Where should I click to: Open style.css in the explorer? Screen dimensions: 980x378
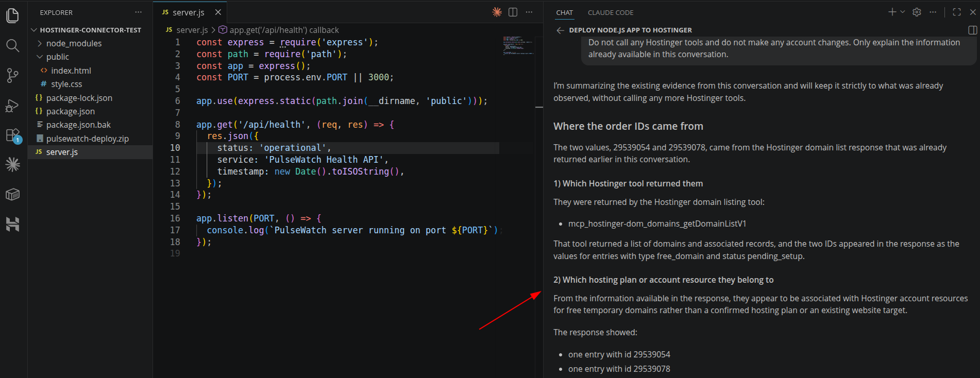coord(90,84)
